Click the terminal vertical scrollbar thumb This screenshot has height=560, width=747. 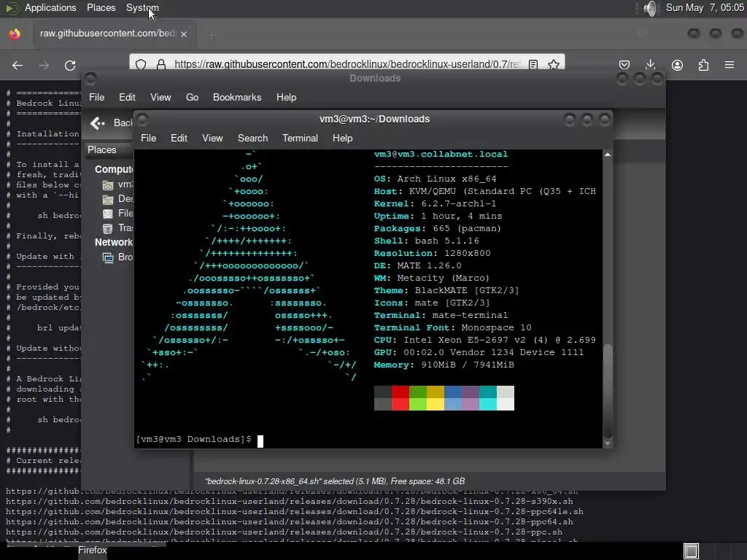pos(608,391)
